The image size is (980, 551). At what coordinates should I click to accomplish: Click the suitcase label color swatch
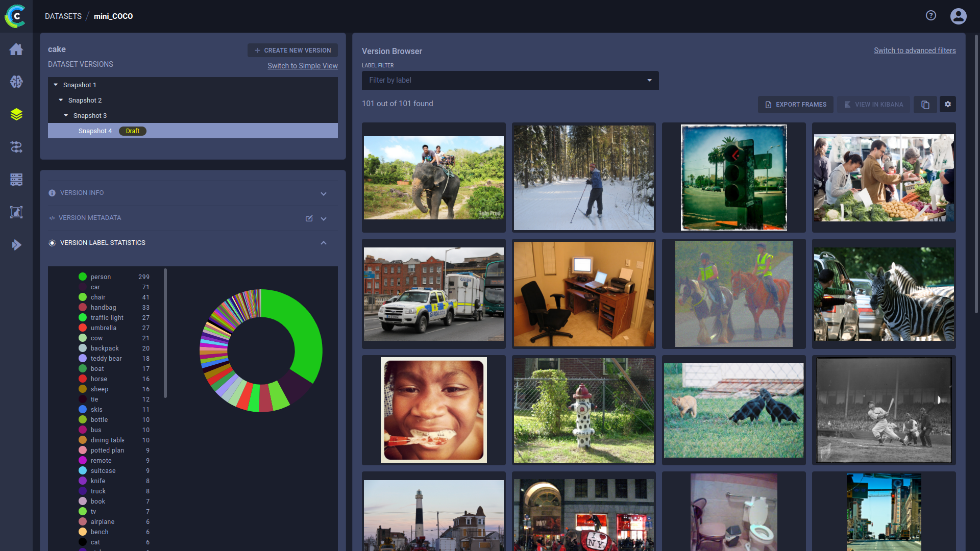(83, 470)
